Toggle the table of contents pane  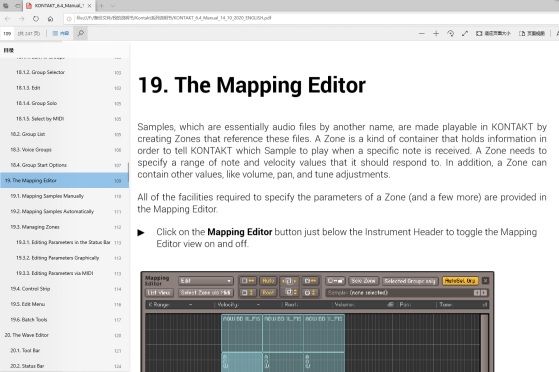61,34
